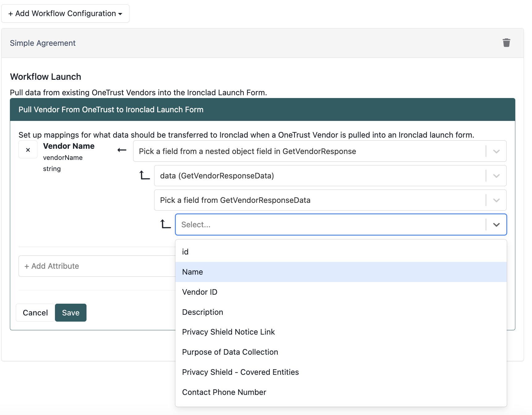Click the Add Attribute field
This screenshot has height=415, width=532.
click(97, 266)
